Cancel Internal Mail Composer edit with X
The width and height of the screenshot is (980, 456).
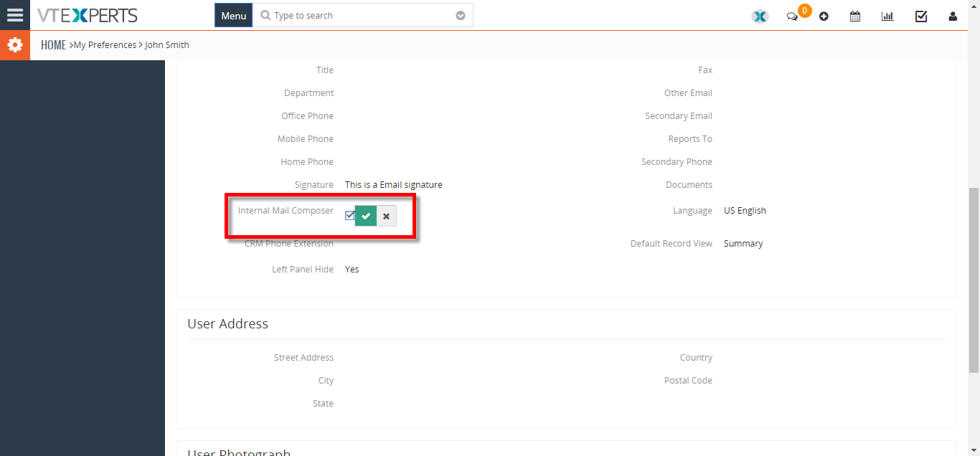[386, 216]
